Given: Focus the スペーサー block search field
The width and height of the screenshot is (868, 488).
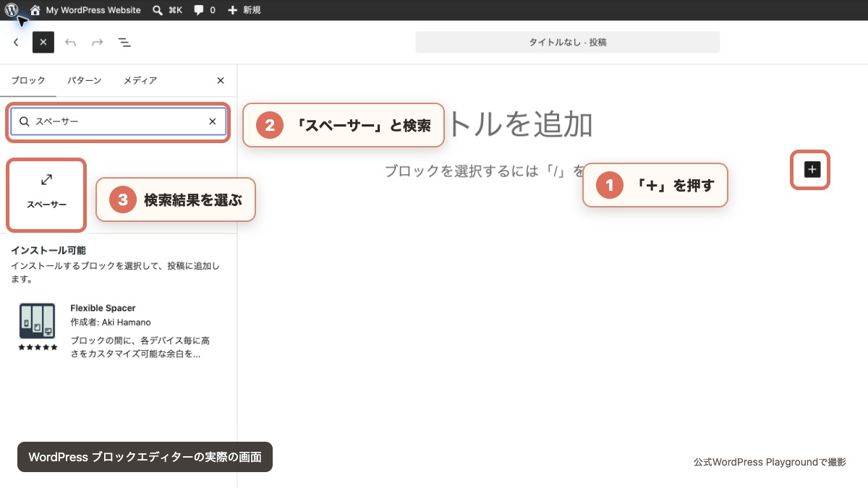Looking at the screenshot, I should click(x=119, y=121).
